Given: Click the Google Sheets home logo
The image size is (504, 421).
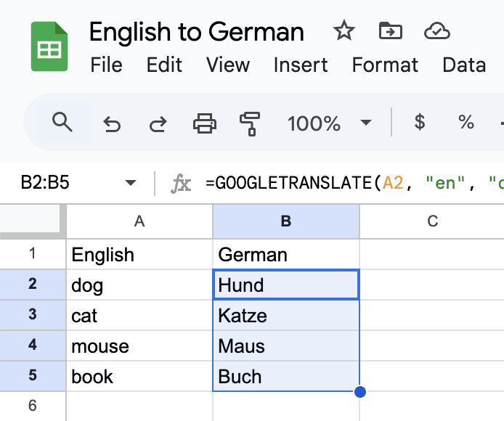Looking at the screenshot, I should pos(49,46).
